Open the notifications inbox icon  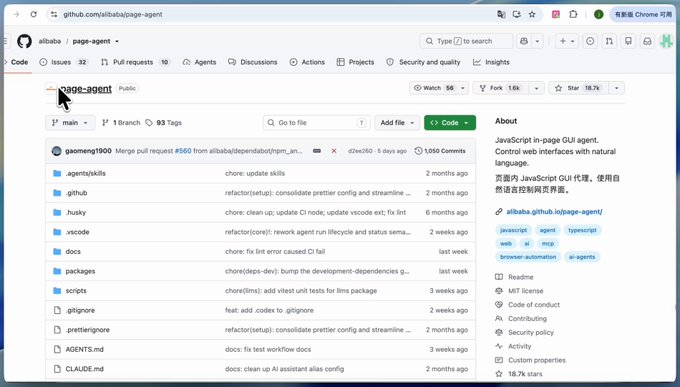pyautogui.click(x=647, y=41)
